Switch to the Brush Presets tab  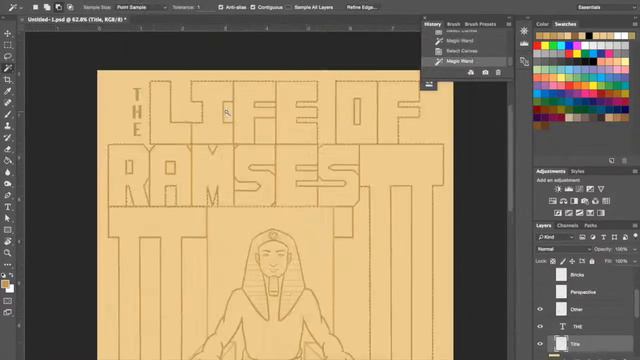[480, 24]
